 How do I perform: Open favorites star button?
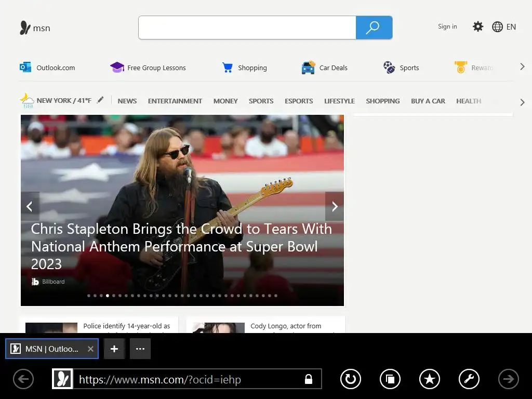point(430,379)
